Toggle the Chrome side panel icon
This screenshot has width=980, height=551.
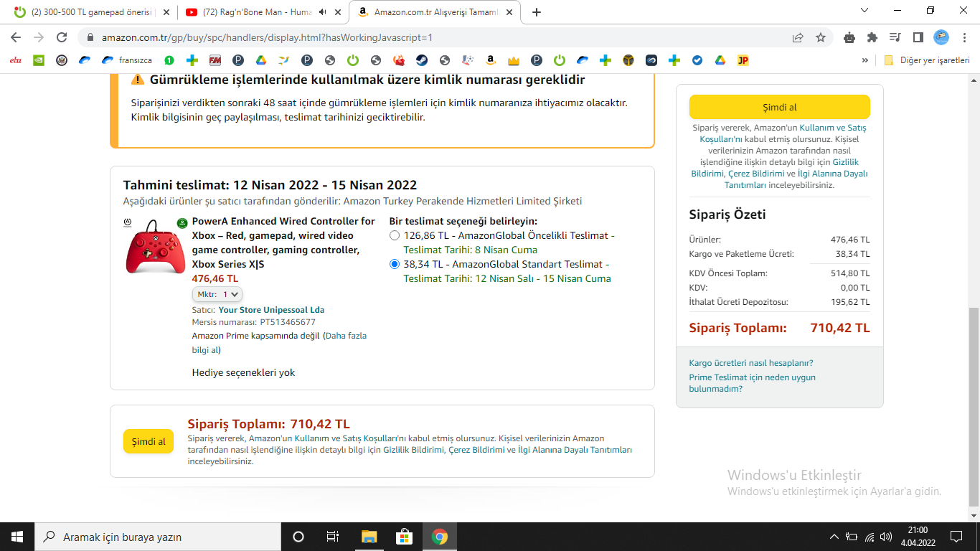pyautogui.click(x=918, y=37)
